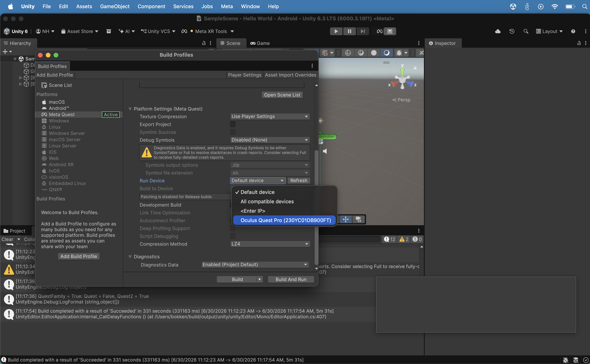The height and width of the screenshot is (364, 590).
Task: Toggle the 2D view globe icon in Scene toolbar
Action: click(348, 53)
